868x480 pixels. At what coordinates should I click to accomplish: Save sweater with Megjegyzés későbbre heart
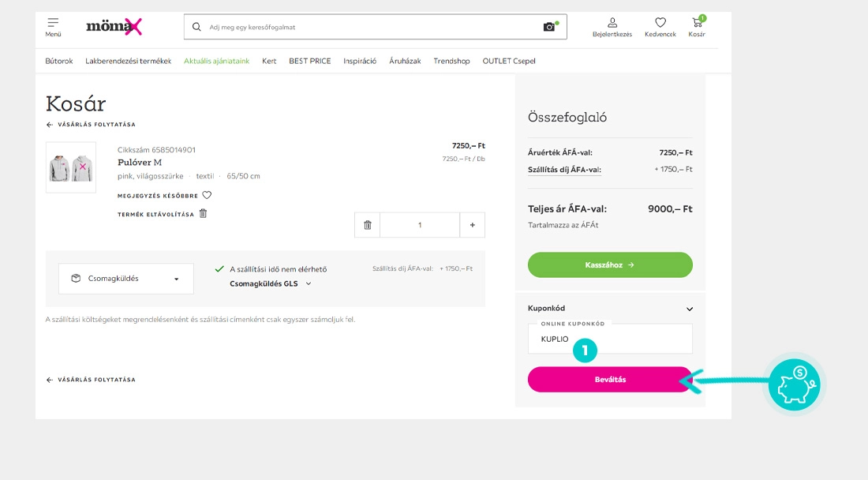(x=206, y=195)
